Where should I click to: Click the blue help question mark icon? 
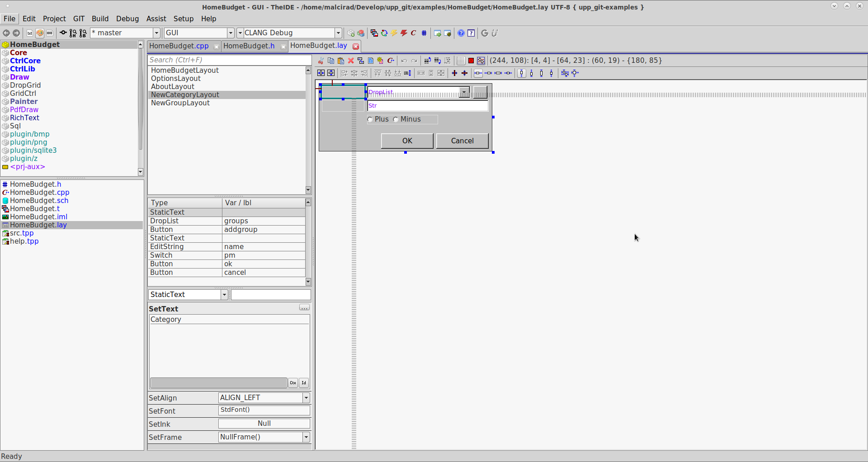pos(461,33)
